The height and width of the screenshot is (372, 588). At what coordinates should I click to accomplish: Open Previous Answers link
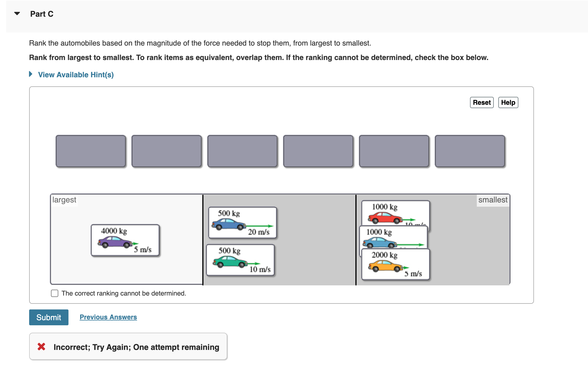click(x=108, y=317)
